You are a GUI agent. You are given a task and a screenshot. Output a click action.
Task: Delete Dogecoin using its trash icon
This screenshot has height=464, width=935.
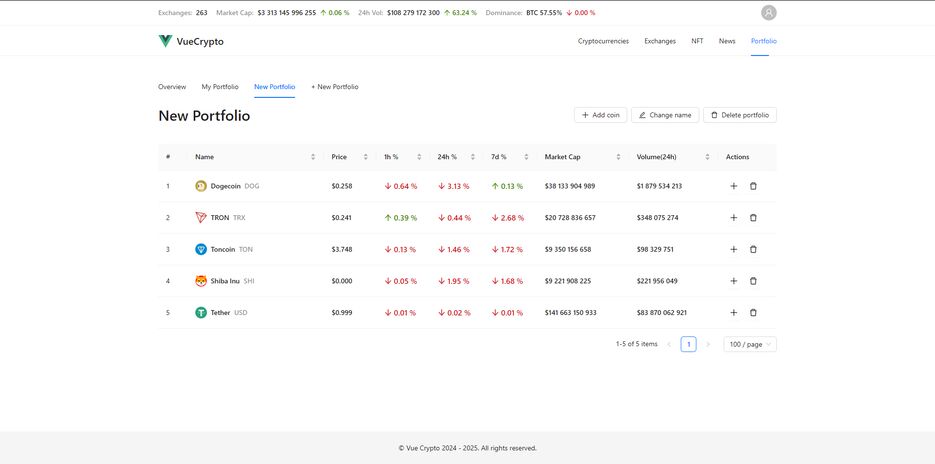coord(753,186)
